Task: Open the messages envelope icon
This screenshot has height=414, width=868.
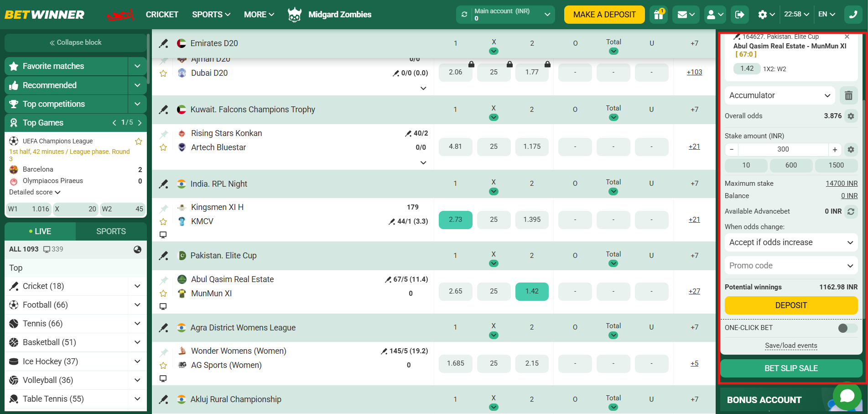Action: (683, 14)
